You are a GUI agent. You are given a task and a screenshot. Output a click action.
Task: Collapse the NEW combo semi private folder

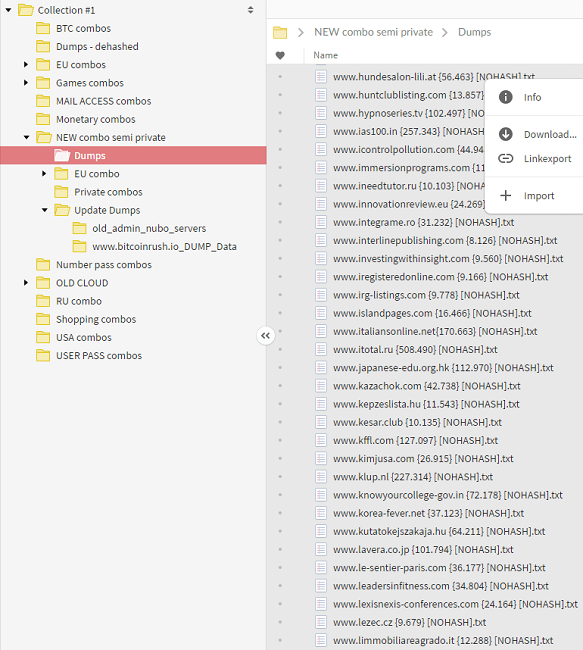(x=27, y=137)
